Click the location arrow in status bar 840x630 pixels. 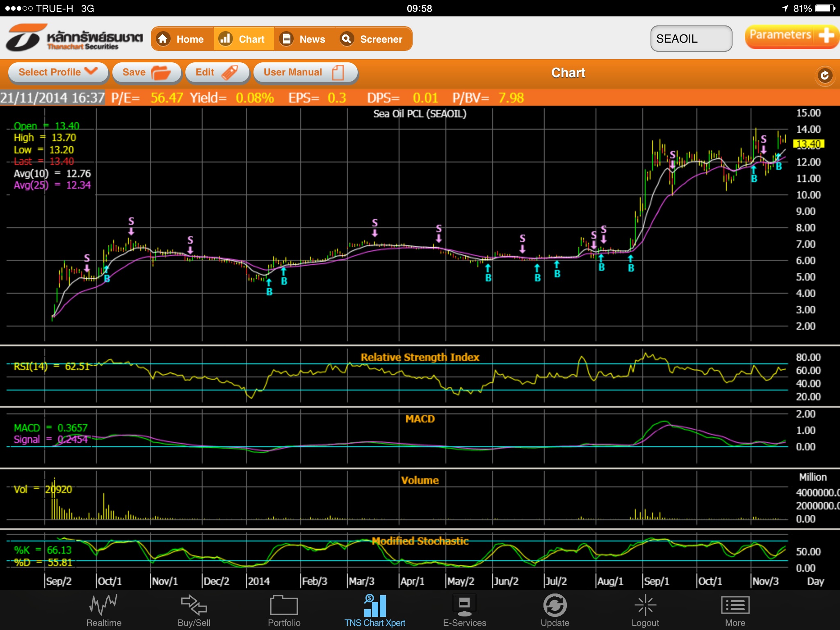pos(785,8)
